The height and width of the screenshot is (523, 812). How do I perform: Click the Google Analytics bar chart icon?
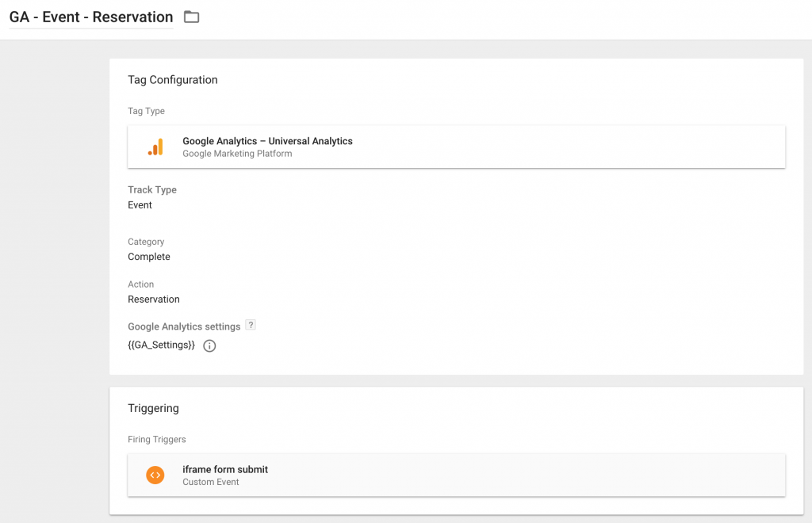(x=155, y=147)
